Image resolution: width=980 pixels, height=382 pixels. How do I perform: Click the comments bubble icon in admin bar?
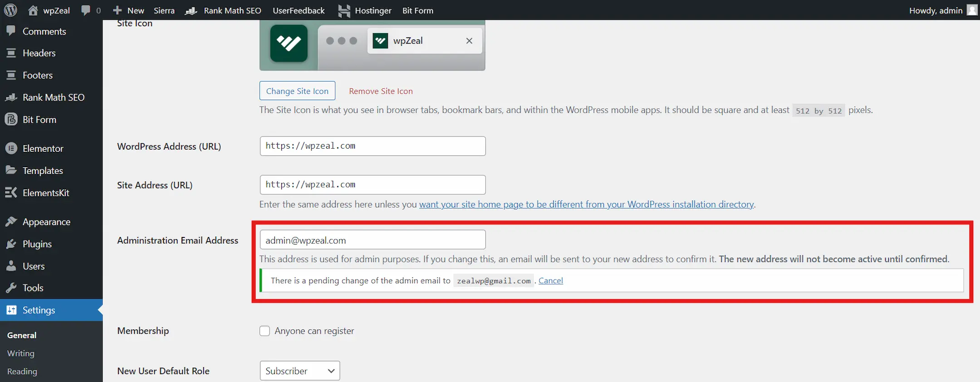click(x=85, y=10)
